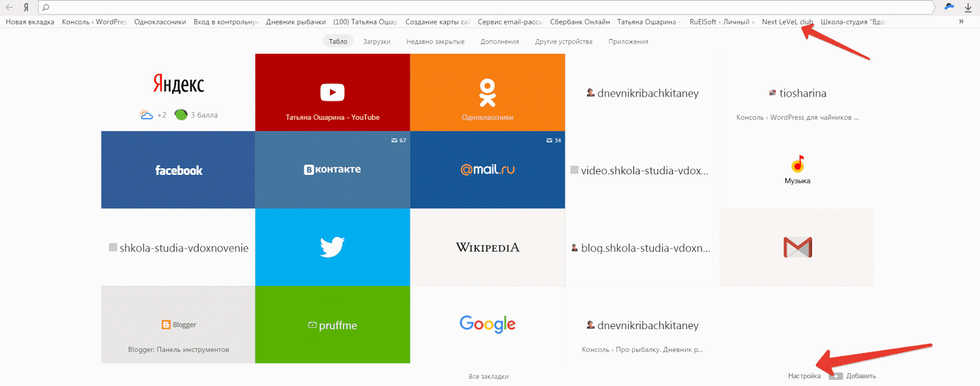Open the facebook tile
This screenshot has height=386, width=980.
[x=178, y=170]
